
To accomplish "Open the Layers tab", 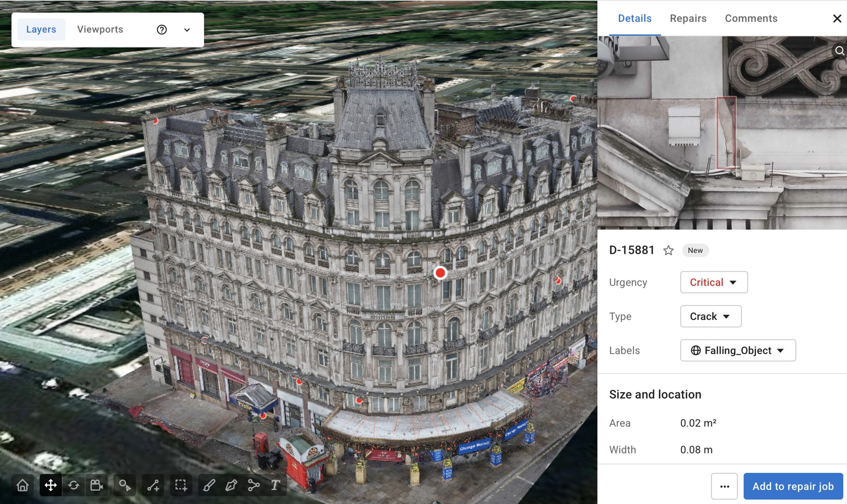I will click(41, 29).
